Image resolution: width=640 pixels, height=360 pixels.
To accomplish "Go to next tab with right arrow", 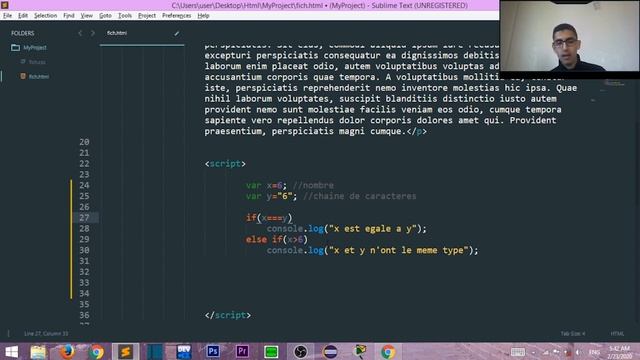I will pyautogui.click(x=93, y=33).
